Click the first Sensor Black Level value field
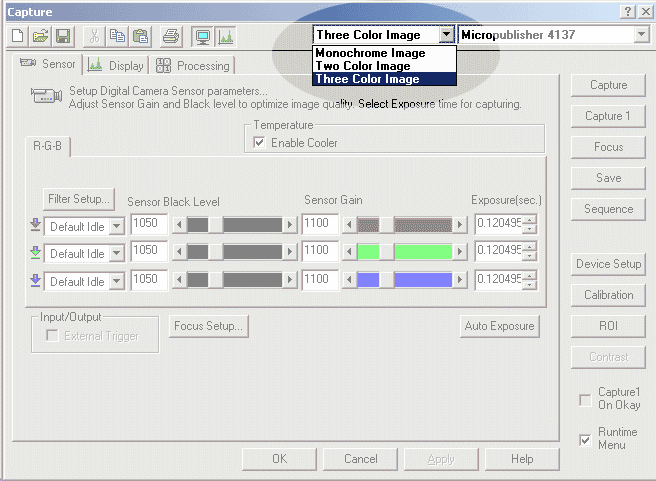The height and width of the screenshot is (481, 656). (x=148, y=224)
